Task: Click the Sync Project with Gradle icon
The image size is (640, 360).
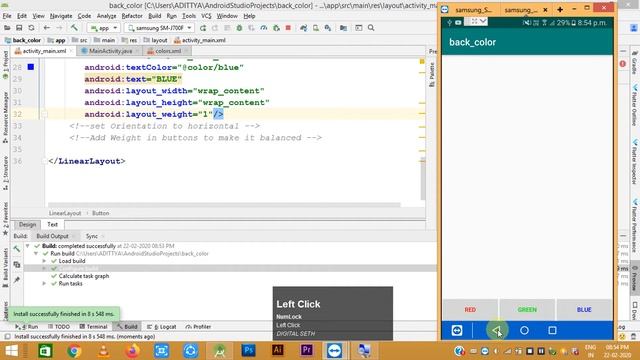Action: (303, 28)
